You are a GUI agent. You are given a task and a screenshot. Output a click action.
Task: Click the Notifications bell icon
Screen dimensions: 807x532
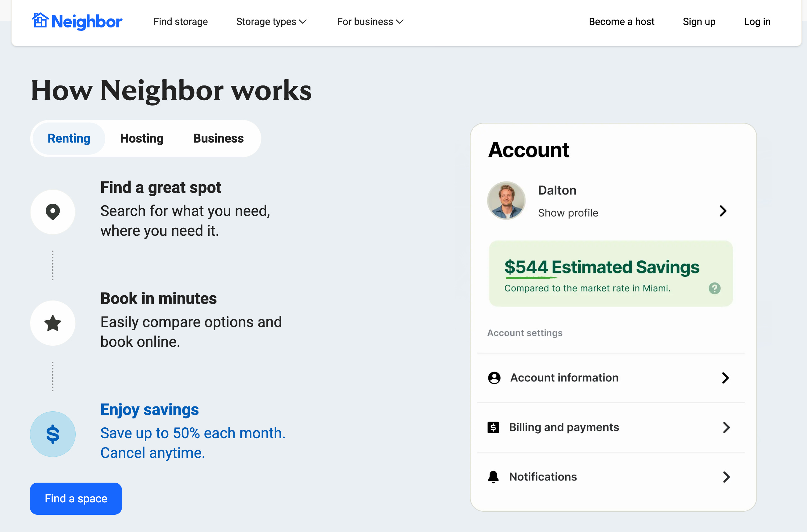[493, 477]
